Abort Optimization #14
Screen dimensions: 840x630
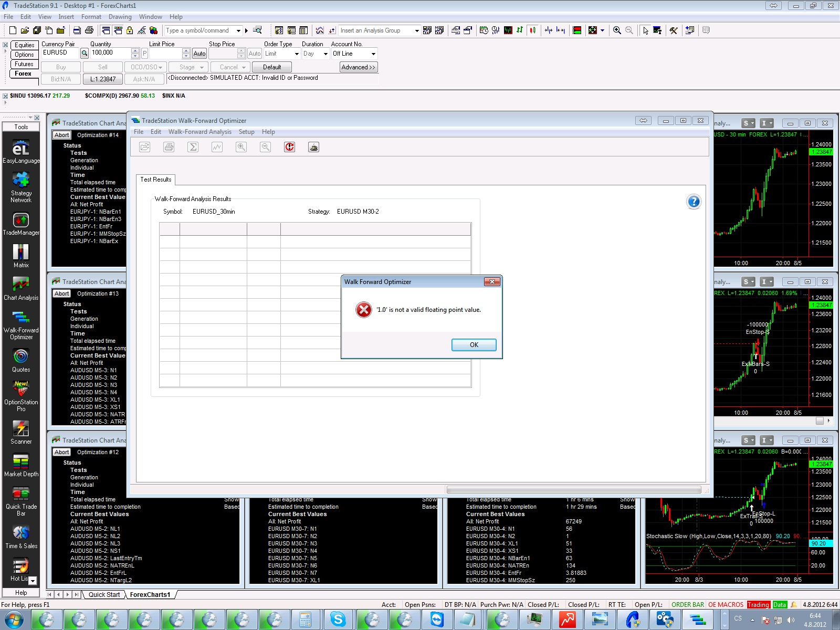(x=61, y=135)
